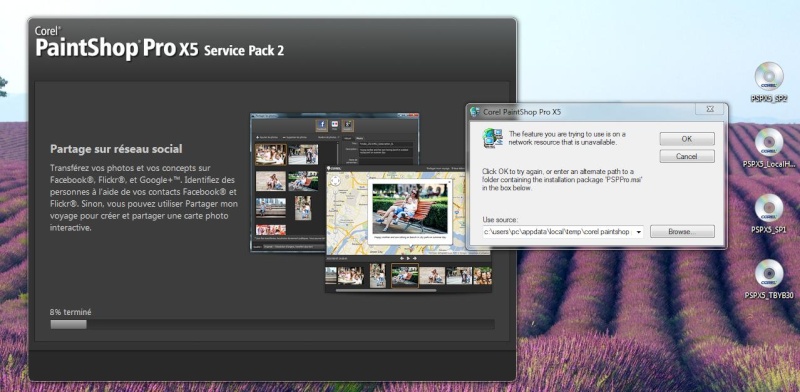The width and height of the screenshot is (800, 392).
Task: Cancel the network resource dialog
Action: point(687,156)
